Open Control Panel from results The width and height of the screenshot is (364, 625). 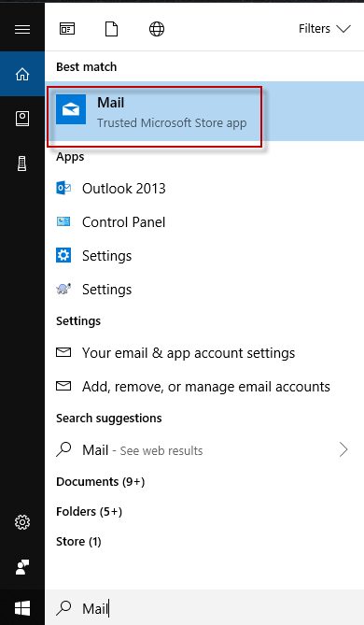pyautogui.click(x=204, y=222)
